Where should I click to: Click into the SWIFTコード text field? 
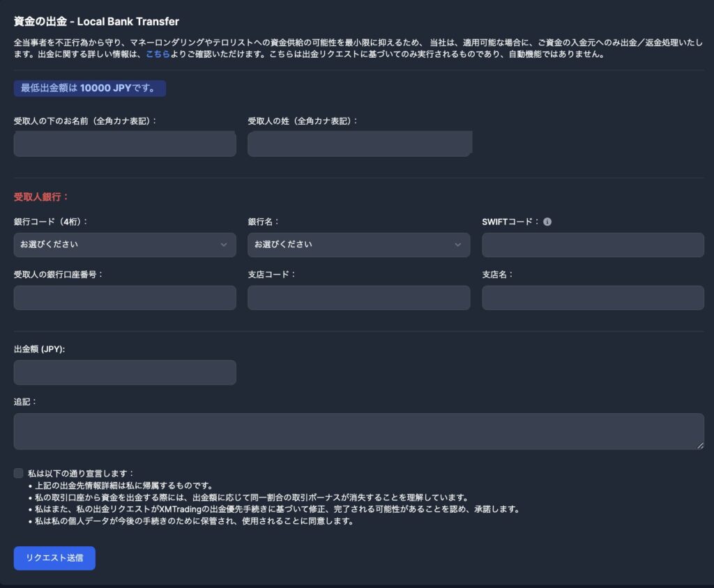tap(593, 245)
